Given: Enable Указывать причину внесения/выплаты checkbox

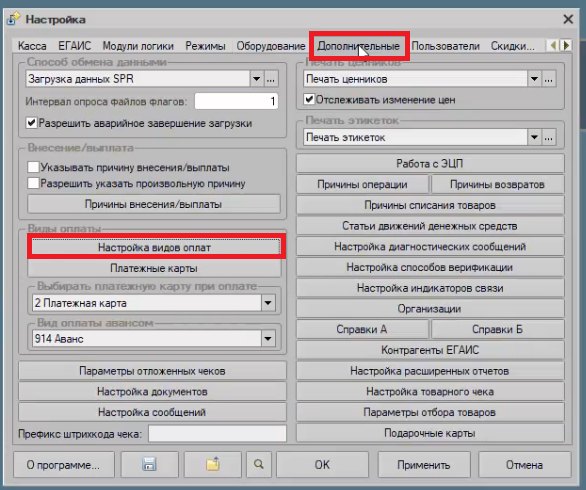Looking at the screenshot, I should point(33,167).
